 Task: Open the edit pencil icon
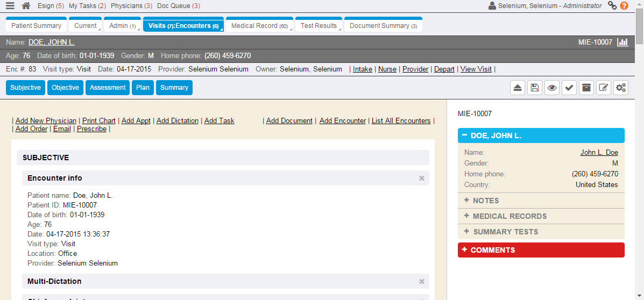(x=604, y=88)
